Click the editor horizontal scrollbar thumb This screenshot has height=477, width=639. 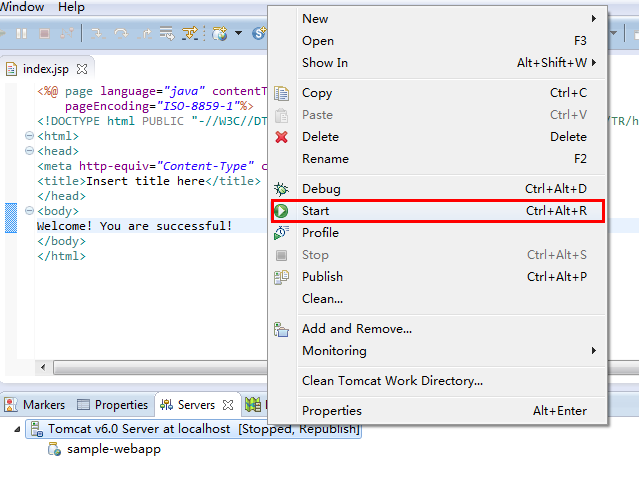pos(160,368)
